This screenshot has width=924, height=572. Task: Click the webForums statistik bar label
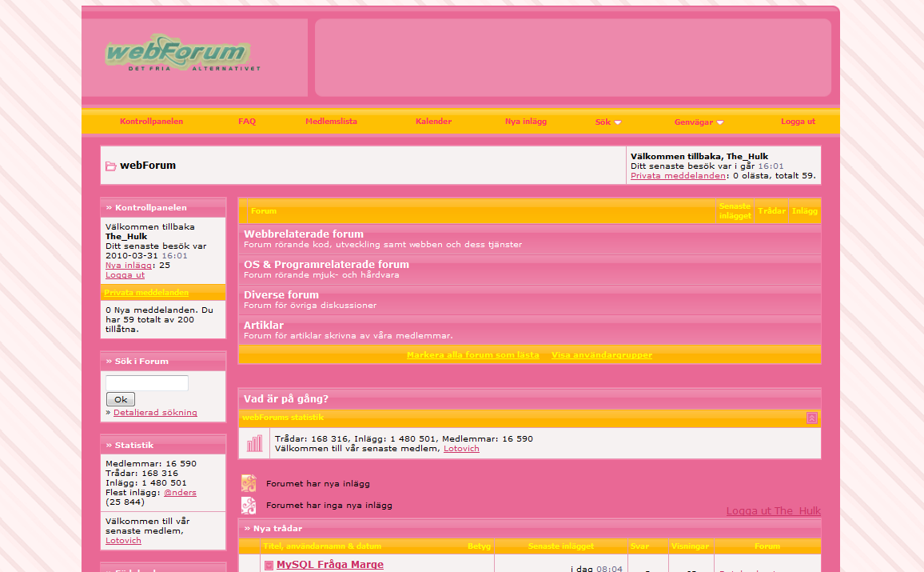[283, 418]
